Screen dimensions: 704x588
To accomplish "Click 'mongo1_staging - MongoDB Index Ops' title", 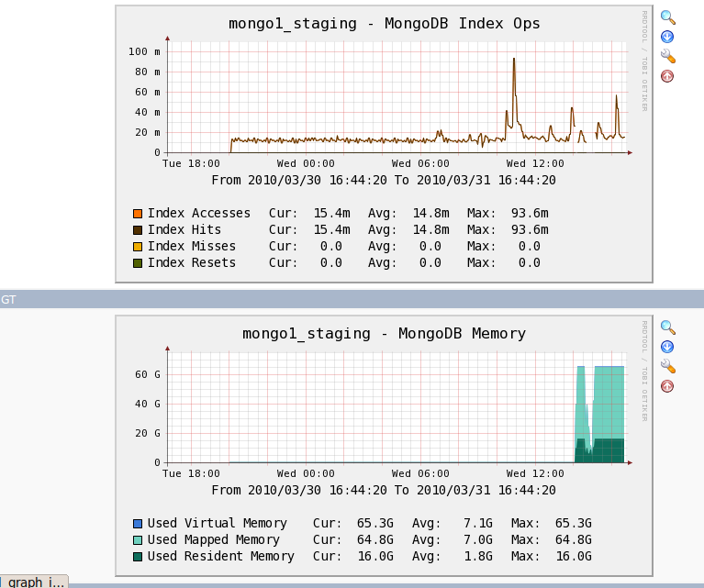I will [385, 23].
